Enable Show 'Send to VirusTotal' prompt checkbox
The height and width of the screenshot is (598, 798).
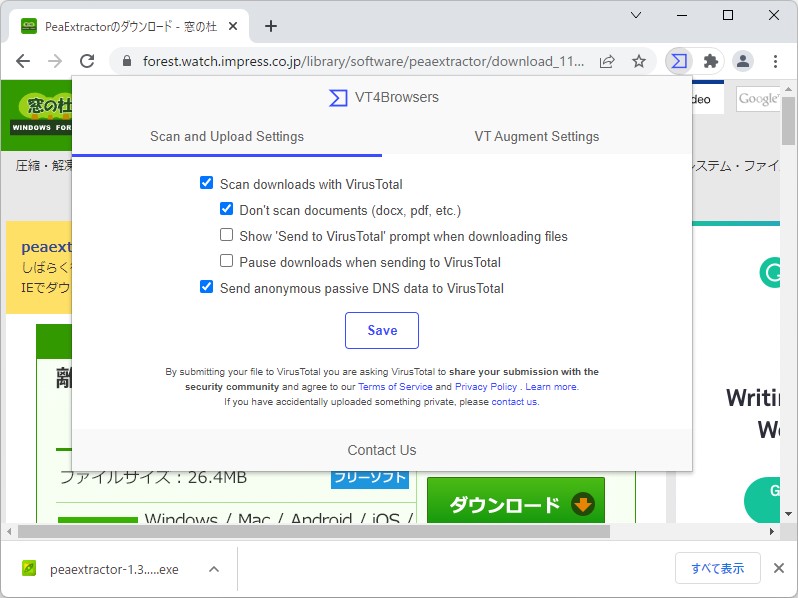(x=226, y=235)
